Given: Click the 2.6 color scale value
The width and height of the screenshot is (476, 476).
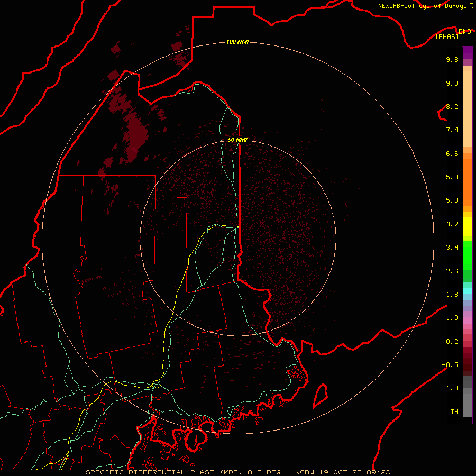Looking at the screenshot, I should click(x=452, y=271).
